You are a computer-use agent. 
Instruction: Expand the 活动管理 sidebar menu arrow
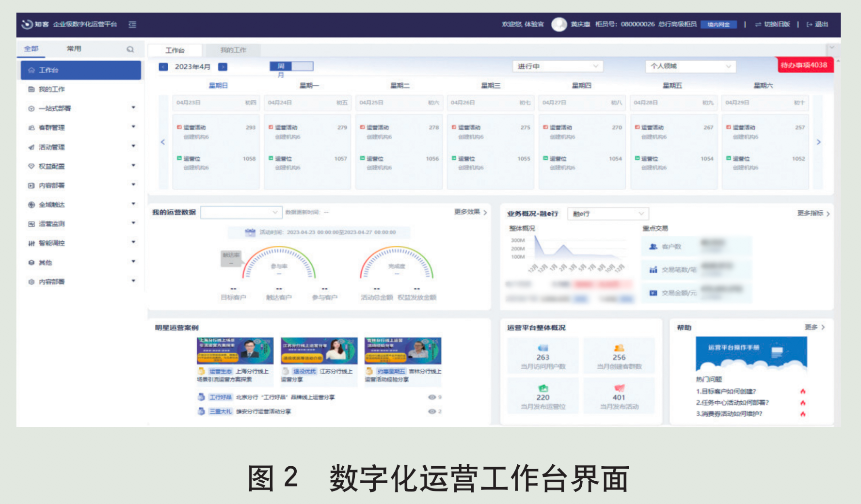pos(133,146)
